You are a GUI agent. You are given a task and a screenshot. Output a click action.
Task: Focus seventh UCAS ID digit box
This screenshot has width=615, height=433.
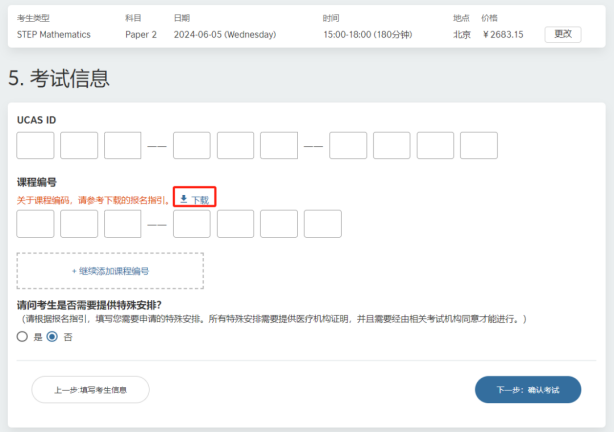pos(348,146)
